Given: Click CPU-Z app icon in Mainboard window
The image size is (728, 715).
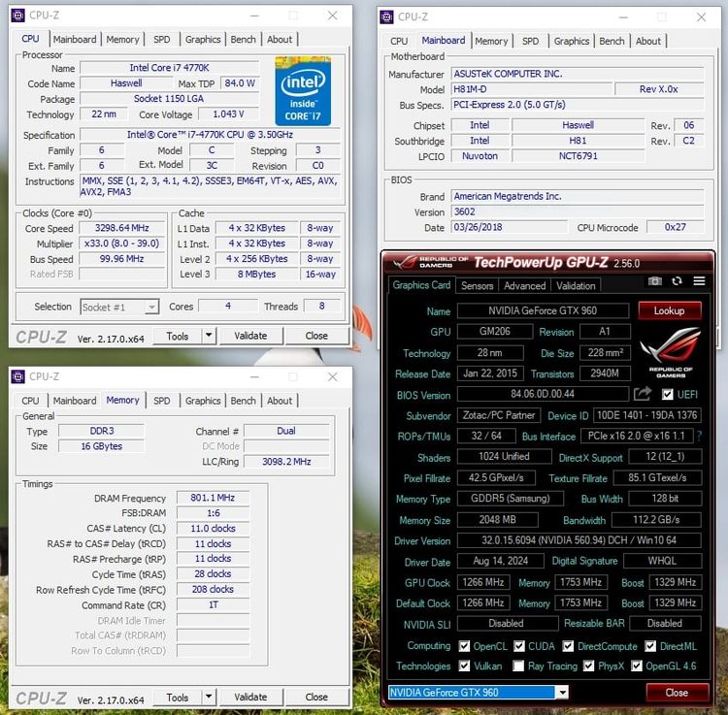Looking at the screenshot, I should coord(386,17).
